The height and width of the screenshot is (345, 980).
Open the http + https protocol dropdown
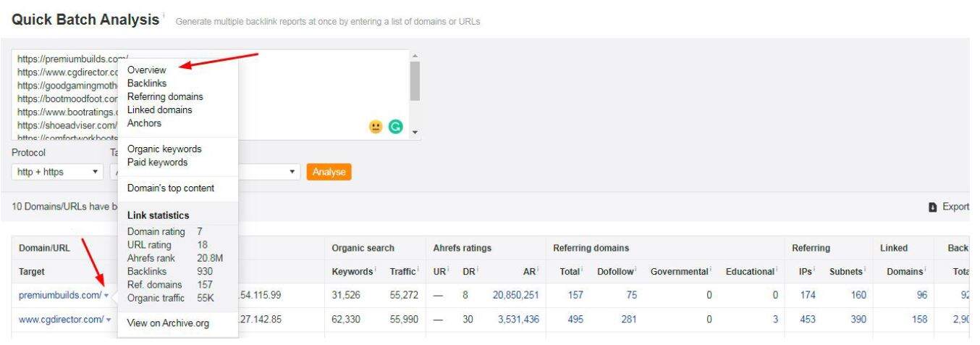tap(56, 172)
